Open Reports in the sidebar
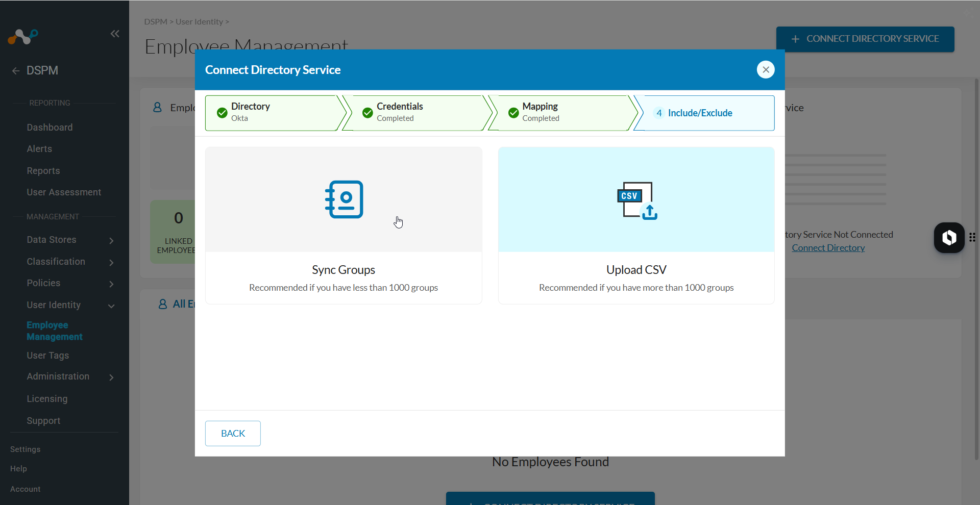This screenshot has width=980, height=505. tap(43, 171)
